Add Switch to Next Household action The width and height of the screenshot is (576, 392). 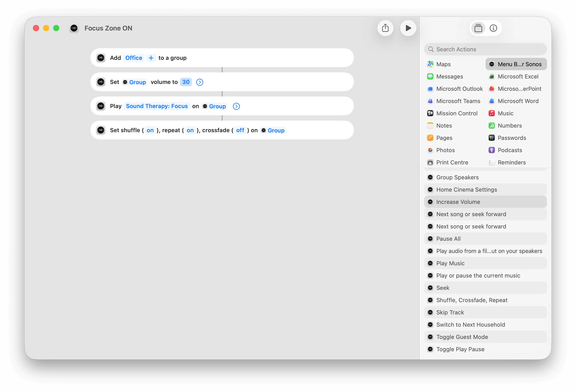485,325
